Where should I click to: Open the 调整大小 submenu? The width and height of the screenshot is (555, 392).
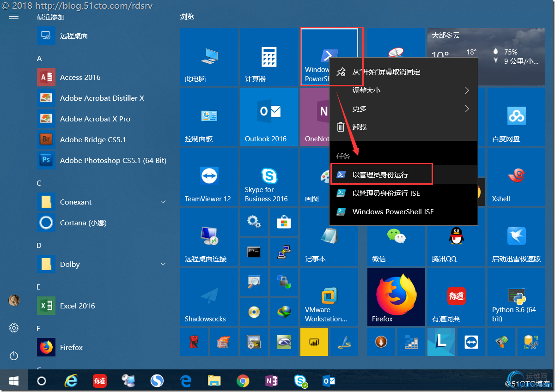[x=403, y=90]
